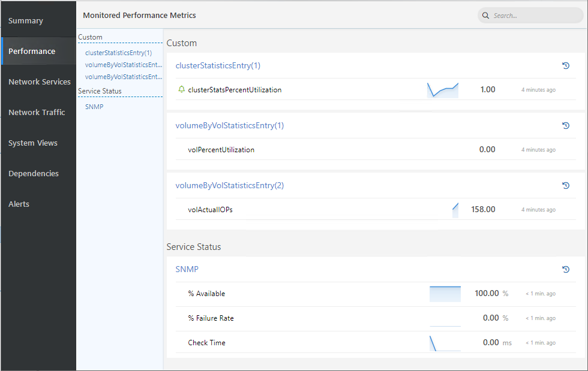
Task: Click the search magnifier icon
Action: click(x=485, y=16)
